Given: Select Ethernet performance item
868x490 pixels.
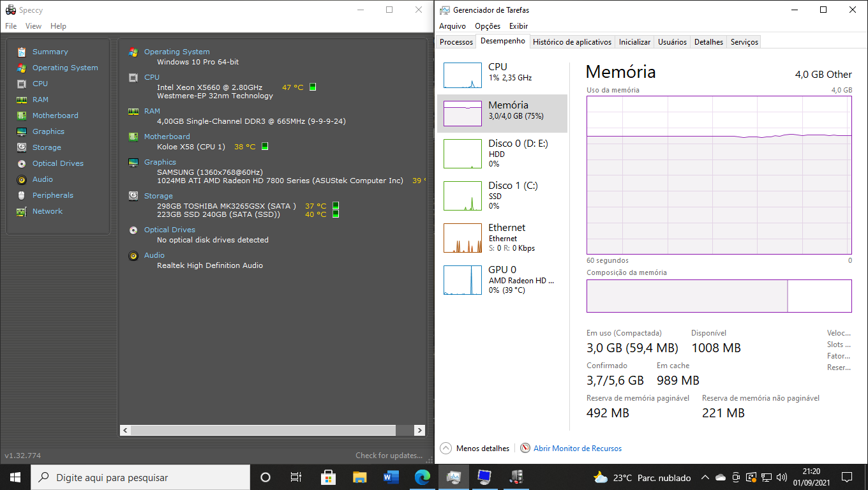Looking at the screenshot, I should [x=502, y=237].
